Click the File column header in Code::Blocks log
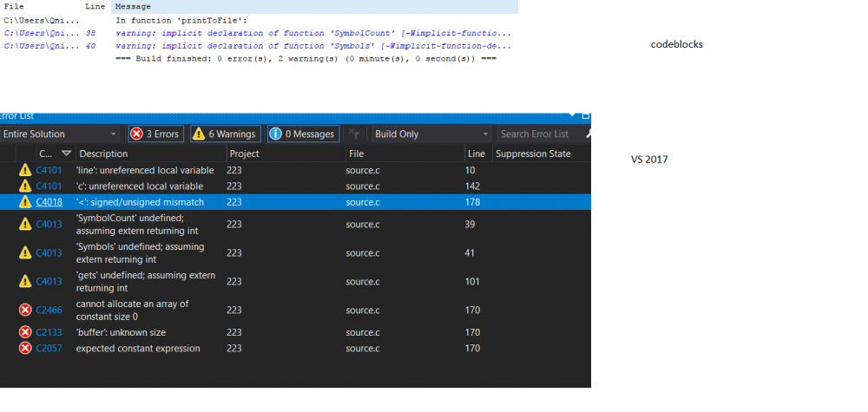 coord(41,7)
